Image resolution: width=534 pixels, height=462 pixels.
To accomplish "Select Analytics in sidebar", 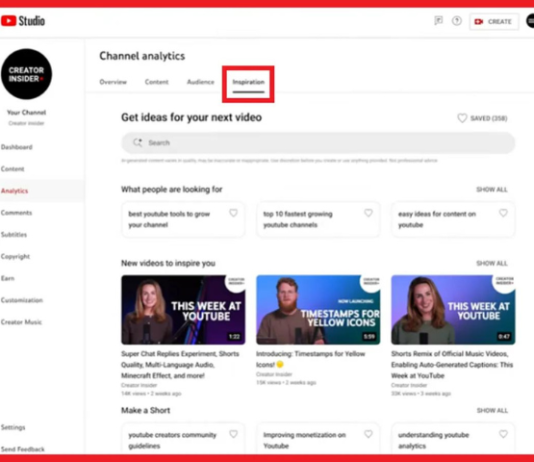I will 15,191.
